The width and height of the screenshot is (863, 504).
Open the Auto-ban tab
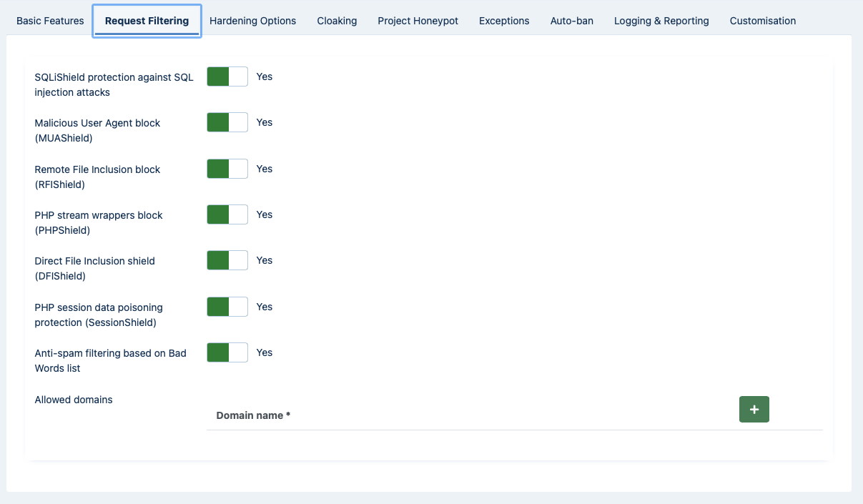[571, 21]
